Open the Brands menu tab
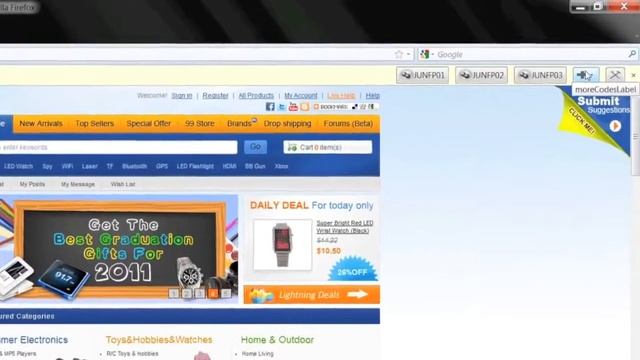 pyautogui.click(x=240, y=124)
